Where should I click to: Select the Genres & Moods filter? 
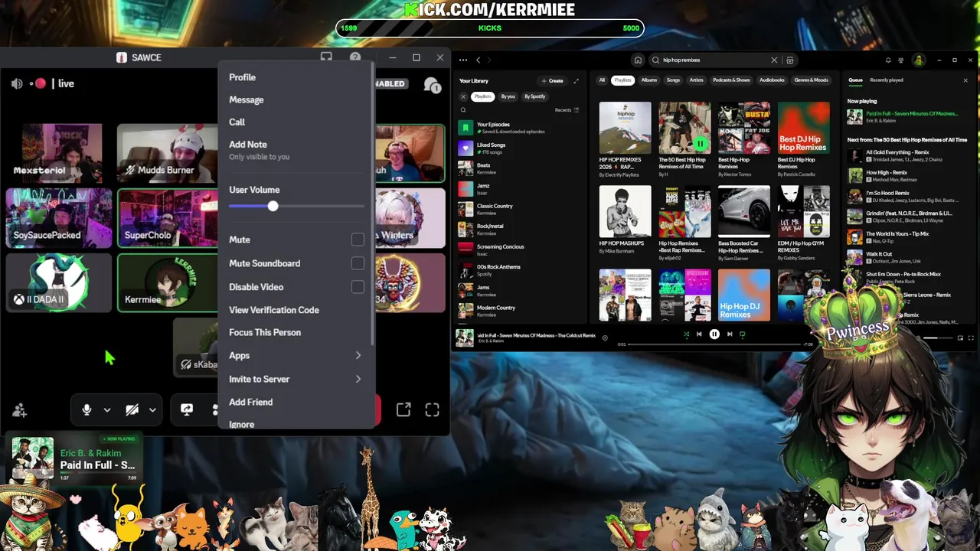click(x=811, y=80)
